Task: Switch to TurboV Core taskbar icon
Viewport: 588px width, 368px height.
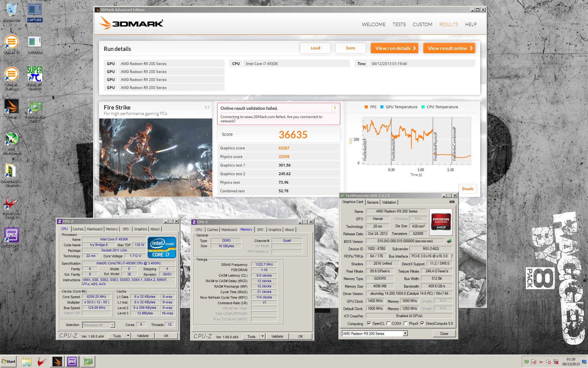Action: 42,362
